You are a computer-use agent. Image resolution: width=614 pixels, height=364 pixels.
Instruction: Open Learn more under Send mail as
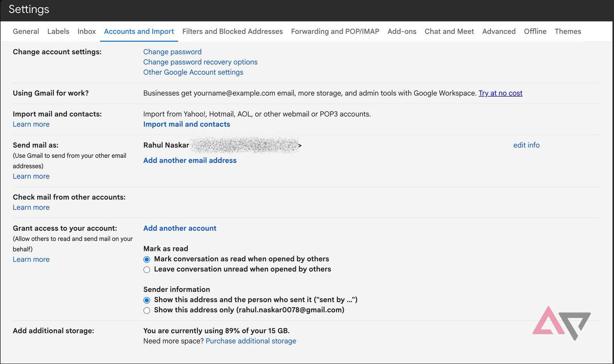[31, 176]
